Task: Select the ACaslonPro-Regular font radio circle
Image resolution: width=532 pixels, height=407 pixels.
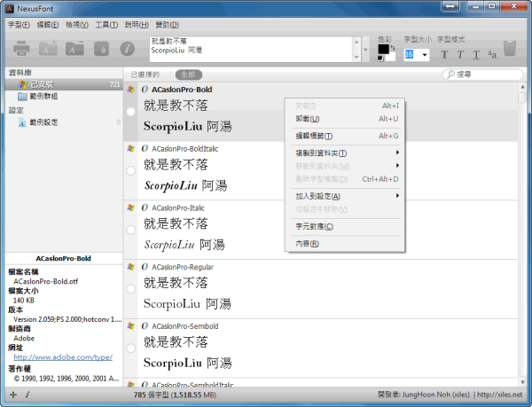Action: [x=130, y=289]
